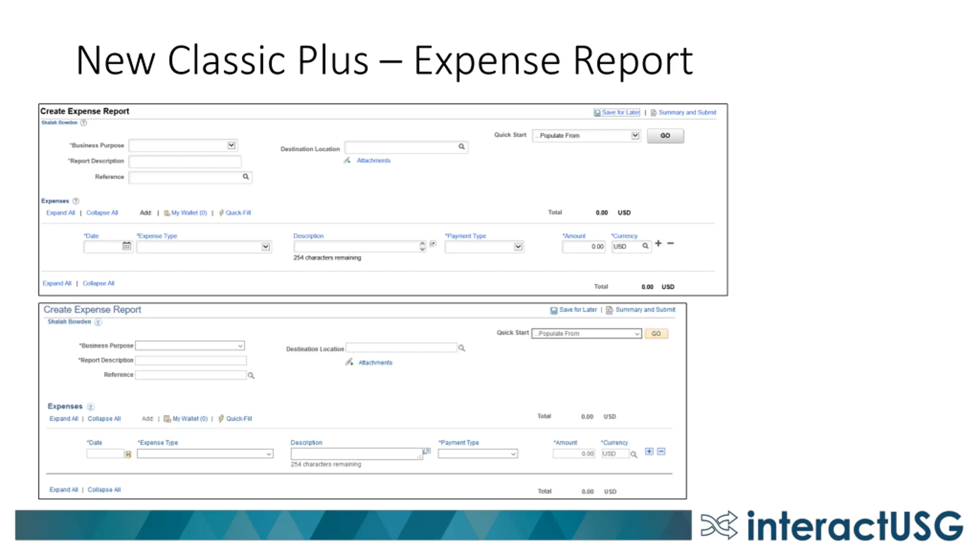Click Description pop-out icon in upper form
Viewport: 980px width, 551px height.
coord(433,244)
